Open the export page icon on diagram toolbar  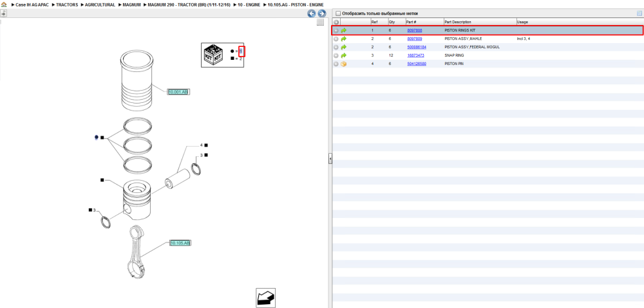(x=3, y=13)
